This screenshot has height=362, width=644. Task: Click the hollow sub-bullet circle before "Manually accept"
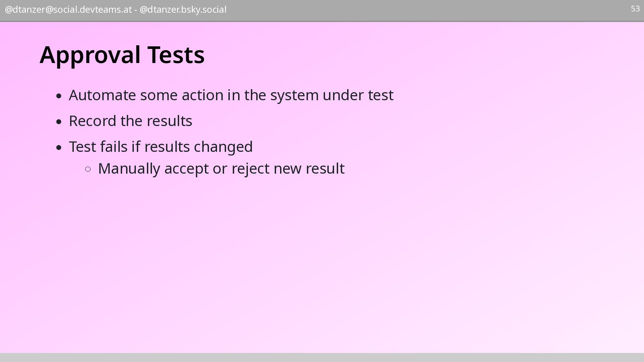point(88,169)
